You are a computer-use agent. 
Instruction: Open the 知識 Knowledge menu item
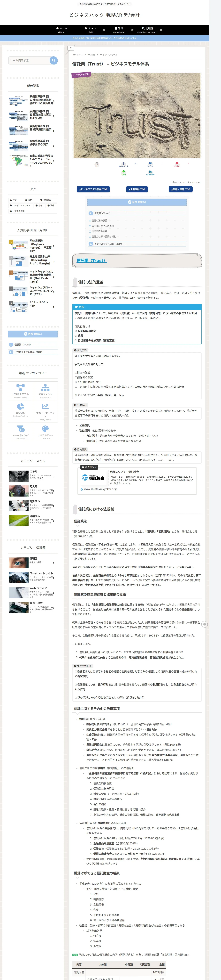(x=119, y=30)
